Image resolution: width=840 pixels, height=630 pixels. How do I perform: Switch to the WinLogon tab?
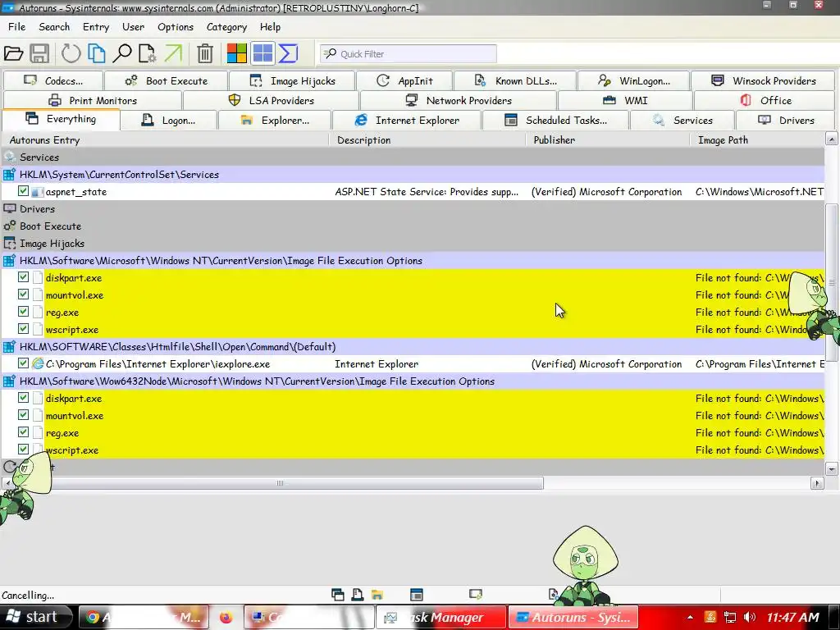(x=634, y=81)
